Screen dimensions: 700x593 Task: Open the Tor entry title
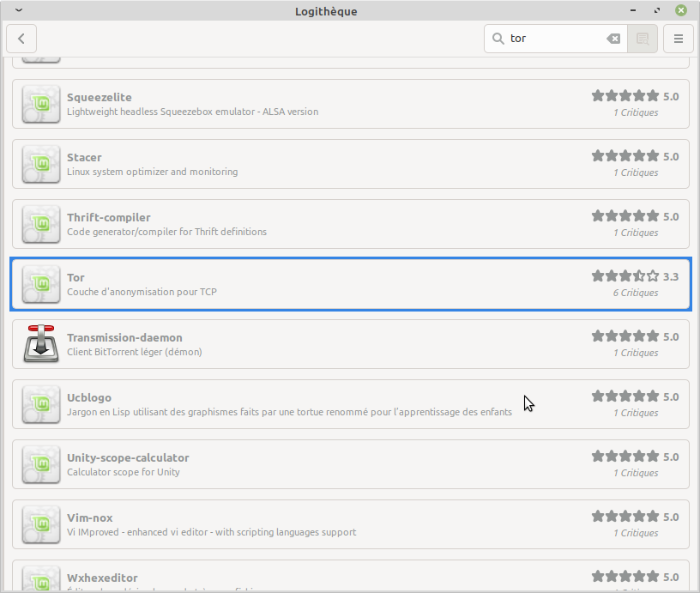[75, 277]
